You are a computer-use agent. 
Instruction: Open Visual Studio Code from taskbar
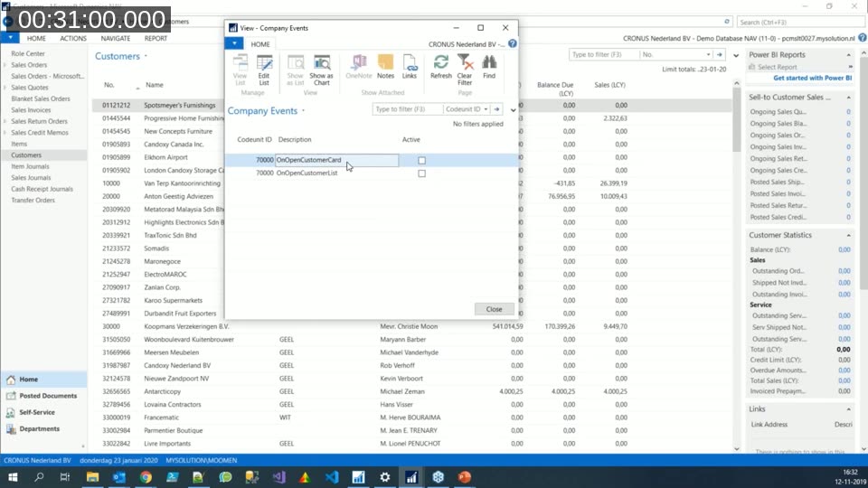332,477
